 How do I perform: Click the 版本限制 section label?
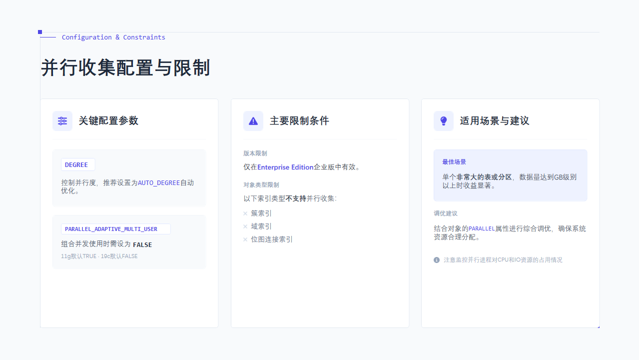coord(255,153)
